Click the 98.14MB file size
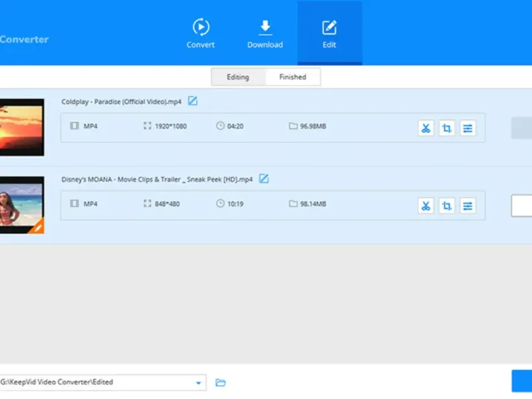 (313, 204)
